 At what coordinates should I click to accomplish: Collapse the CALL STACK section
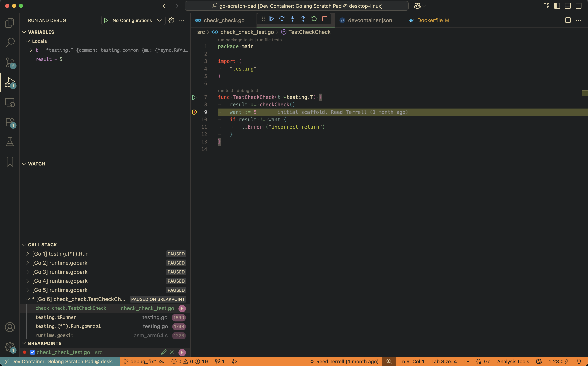click(24, 245)
